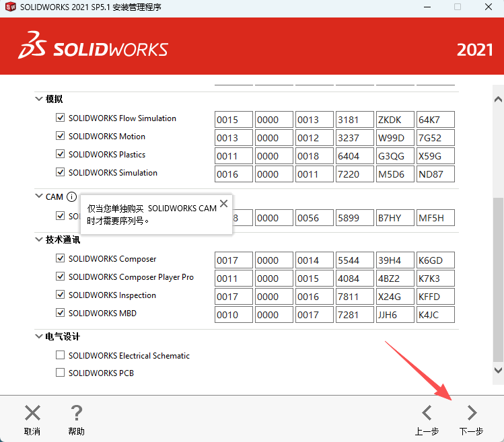
Task: Uncheck SOLIDWORKS Plastics
Action: click(60, 153)
